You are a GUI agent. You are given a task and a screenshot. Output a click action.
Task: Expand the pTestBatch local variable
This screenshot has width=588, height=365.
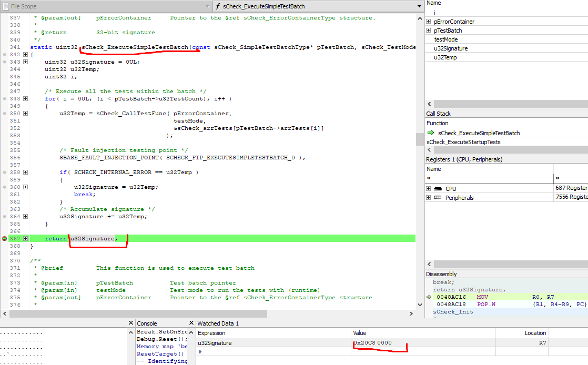[x=428, y=31]
